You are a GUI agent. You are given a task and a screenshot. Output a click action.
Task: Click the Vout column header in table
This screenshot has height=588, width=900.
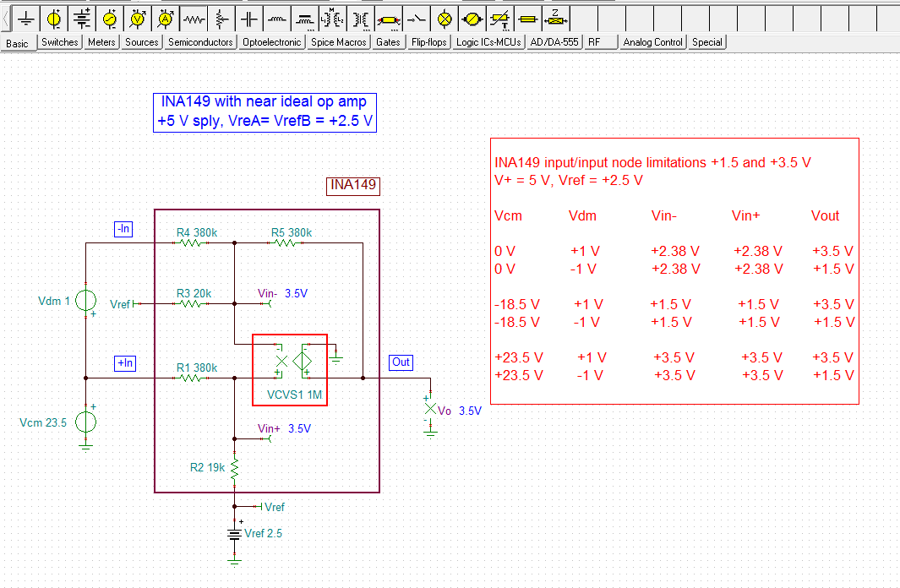click(x=825, y=216)
